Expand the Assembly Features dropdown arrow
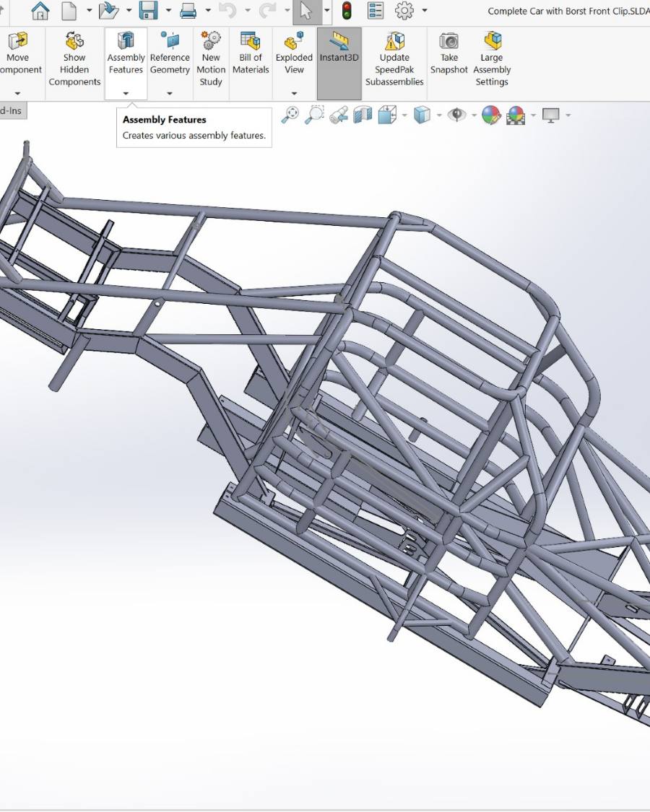Image resolution: width=650 pixels, height=812 pixels. tap(126, 94)
